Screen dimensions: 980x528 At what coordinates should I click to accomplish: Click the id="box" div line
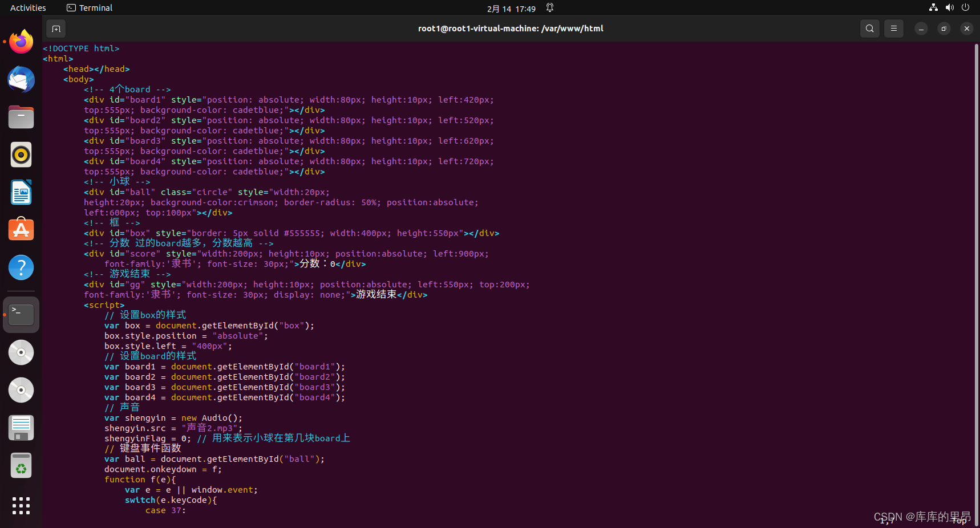pos(291,233)
